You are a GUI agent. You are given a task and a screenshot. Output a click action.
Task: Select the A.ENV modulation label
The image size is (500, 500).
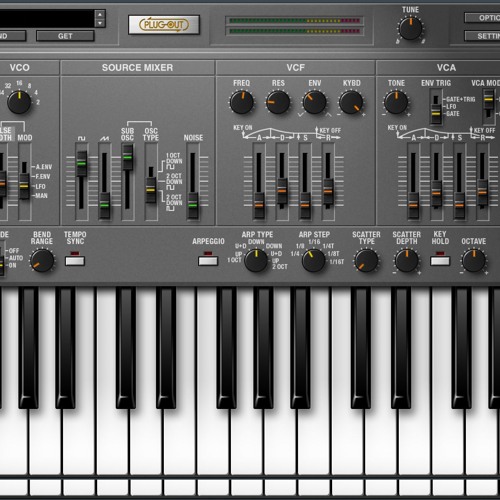44,167
